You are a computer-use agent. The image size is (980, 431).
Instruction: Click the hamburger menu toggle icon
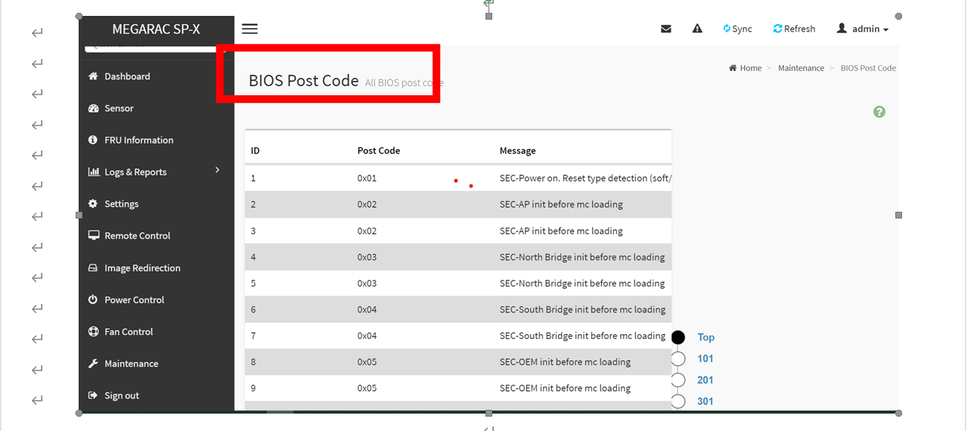[250, 29]
